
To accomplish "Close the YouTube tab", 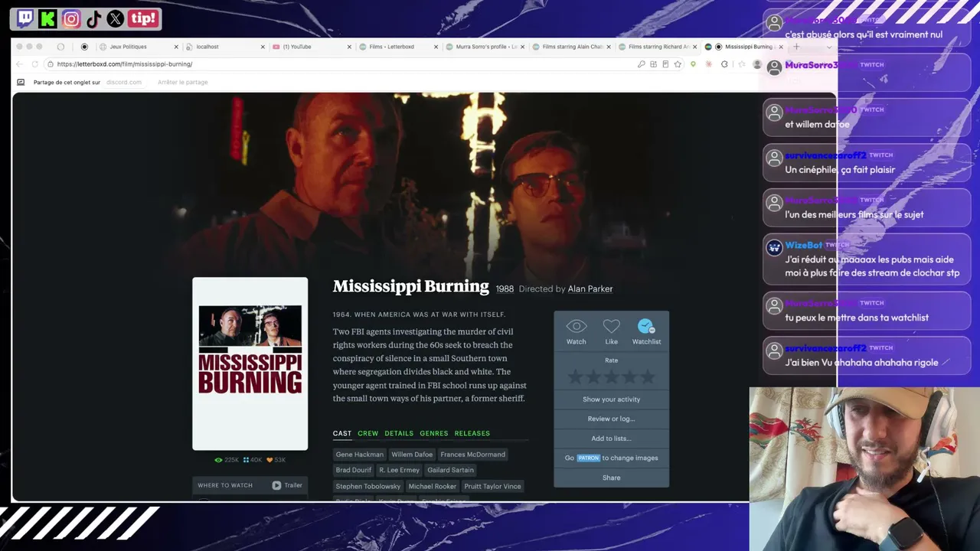I will [x=349, y=47].
